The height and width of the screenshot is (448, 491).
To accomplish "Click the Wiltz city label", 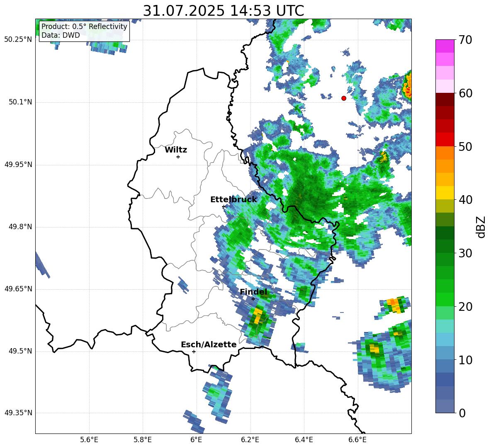I will [x=176, y=150].
